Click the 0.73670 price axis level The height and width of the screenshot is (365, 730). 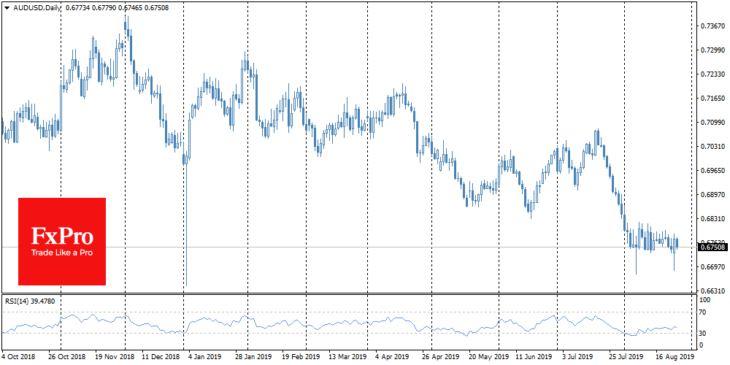pos(712,27)
